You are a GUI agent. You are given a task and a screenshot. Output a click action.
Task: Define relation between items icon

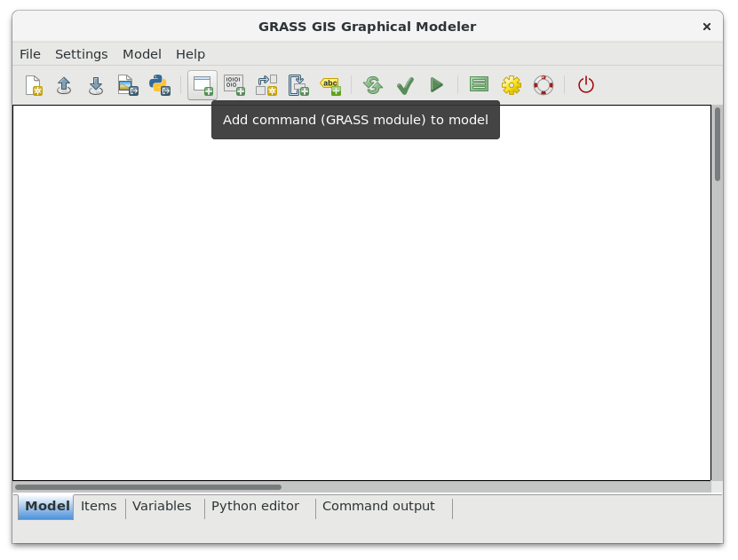click(x=266, y=85)
